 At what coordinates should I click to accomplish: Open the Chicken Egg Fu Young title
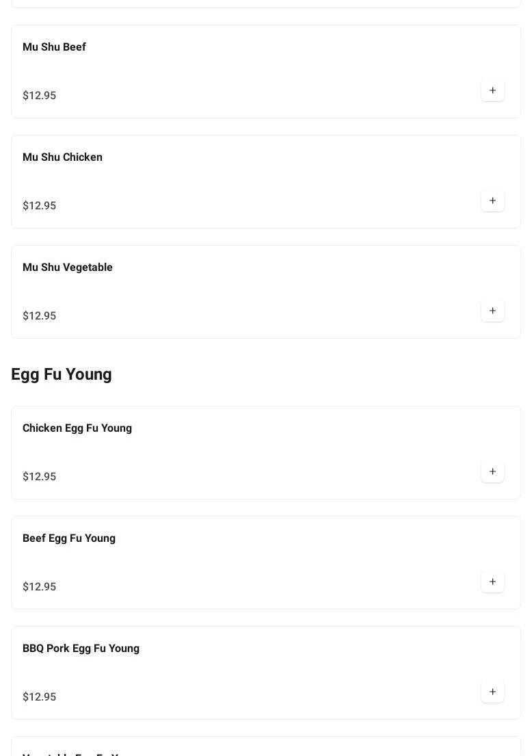point(77,428)
